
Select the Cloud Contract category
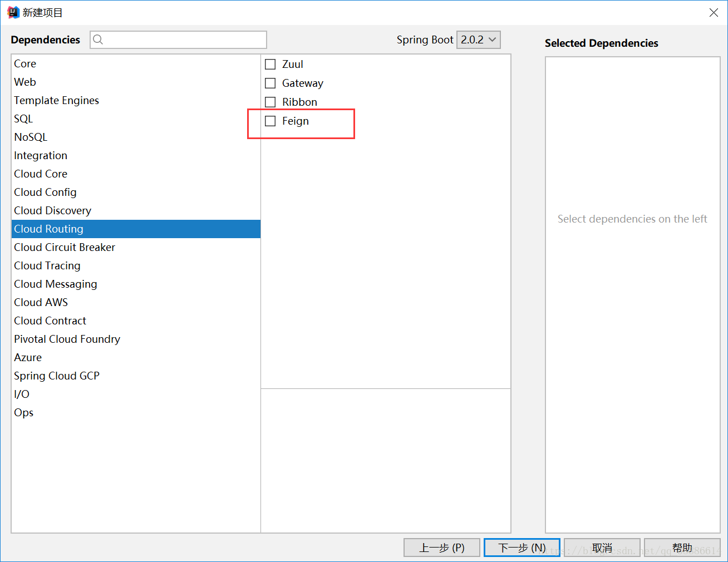tap(136, 321)
